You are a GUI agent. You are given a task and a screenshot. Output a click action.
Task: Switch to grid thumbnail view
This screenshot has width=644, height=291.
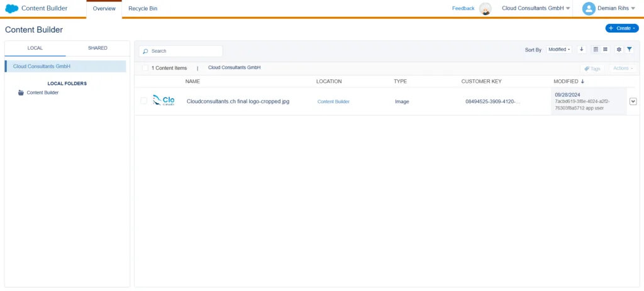point(605,50)
